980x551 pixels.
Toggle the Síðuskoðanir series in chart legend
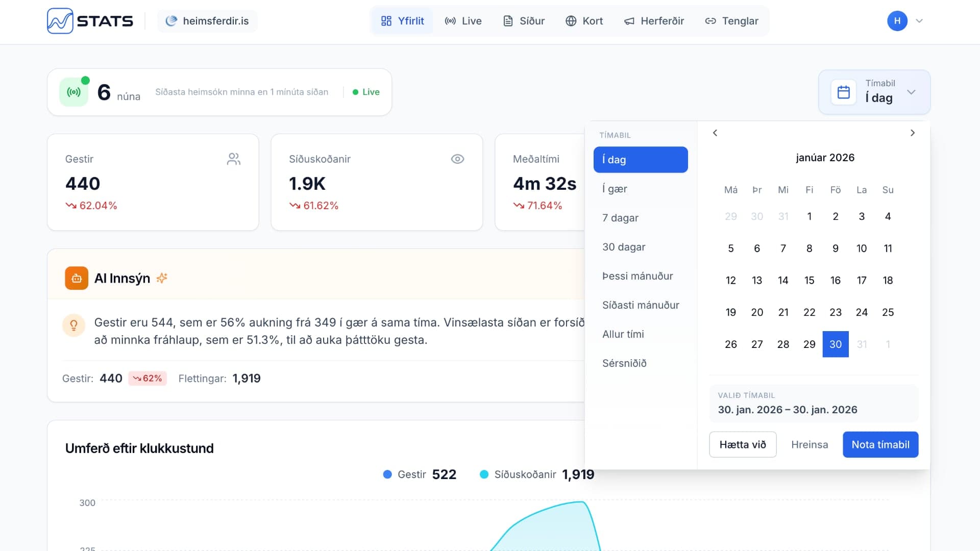point(525,474)
